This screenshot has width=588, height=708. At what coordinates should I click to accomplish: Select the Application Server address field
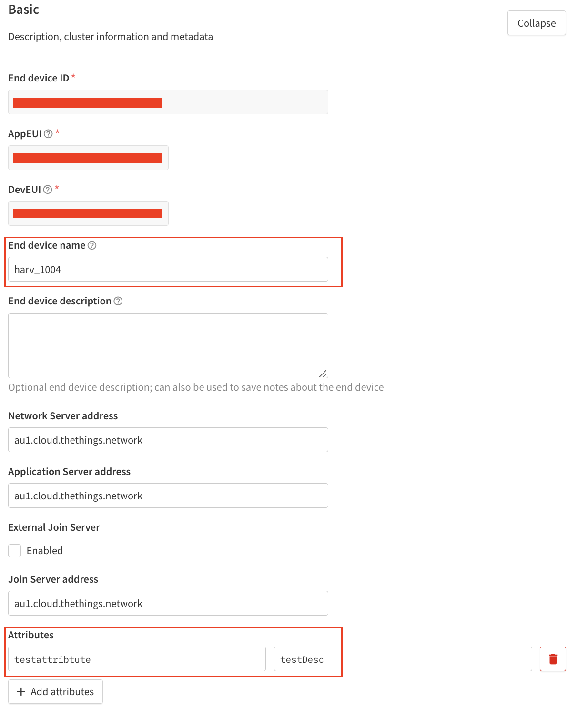click(168, 496)
